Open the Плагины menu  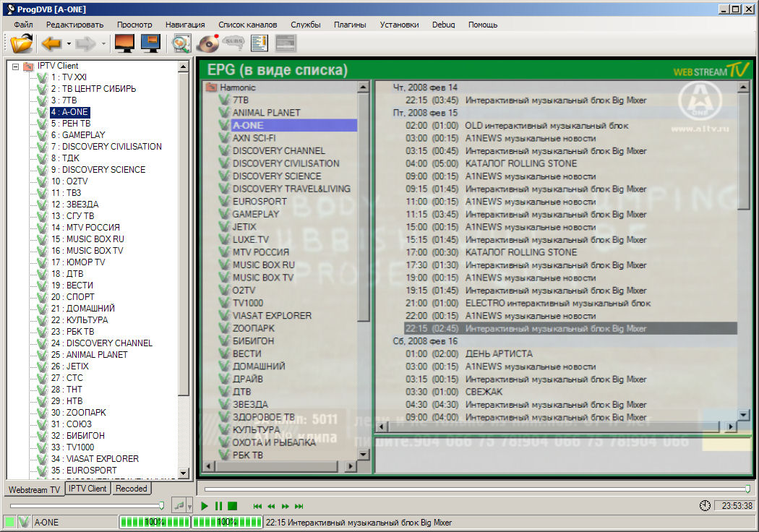click(x=349, y=25)
